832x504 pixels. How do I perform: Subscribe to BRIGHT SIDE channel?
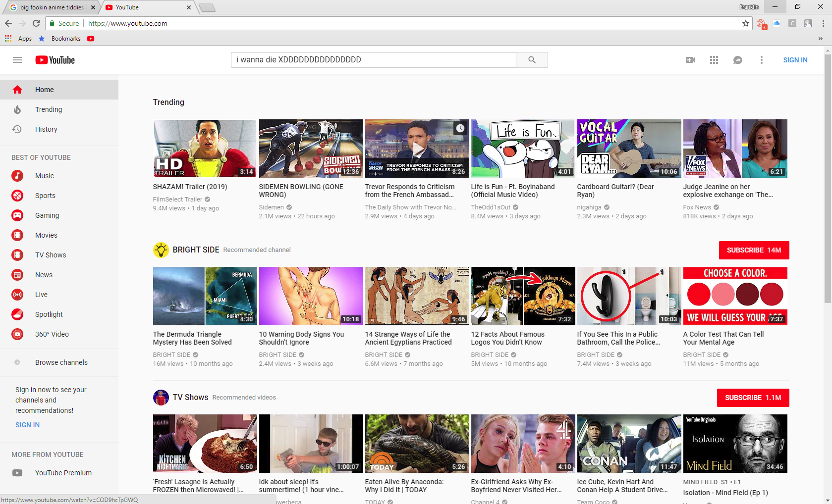(754, 250)
